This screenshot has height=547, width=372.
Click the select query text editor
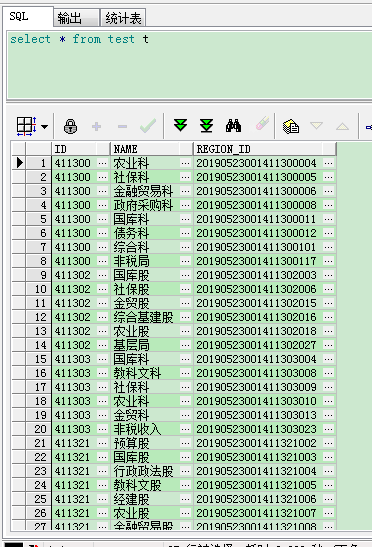(189, 65)
